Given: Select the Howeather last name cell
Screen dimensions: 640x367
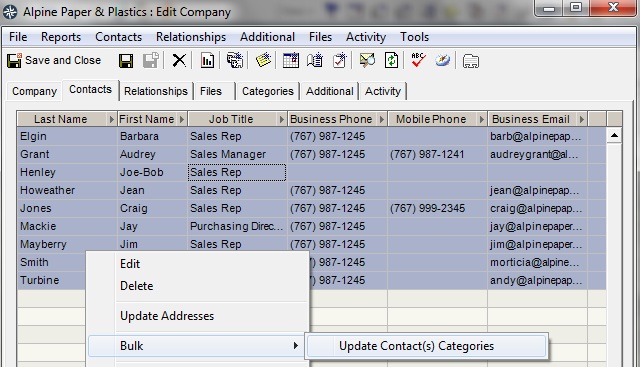Looking at the screenshot, I should coord(67,190).
